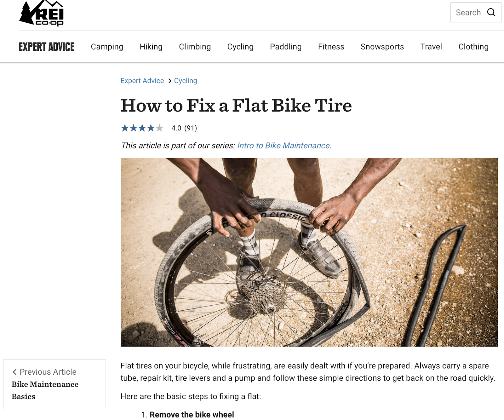
Task: Click the breadcrumb separator chevron
Action: 169,81
